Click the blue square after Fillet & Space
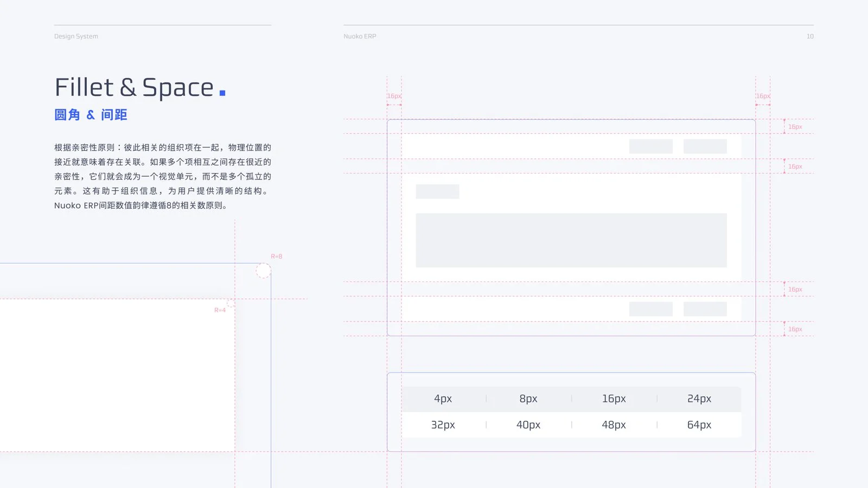This screenshot has height=488, width=868. coord(222,93)
